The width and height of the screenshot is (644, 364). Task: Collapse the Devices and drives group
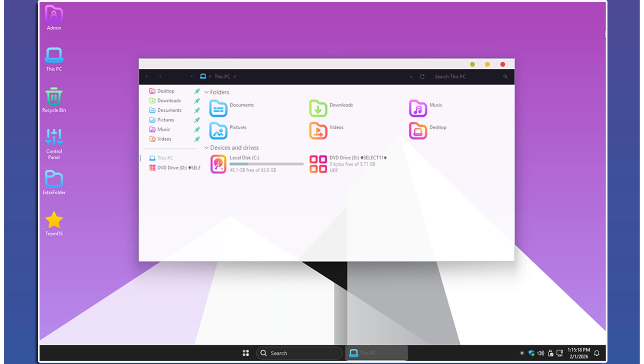pyautogui.click(x=206, y=148)
